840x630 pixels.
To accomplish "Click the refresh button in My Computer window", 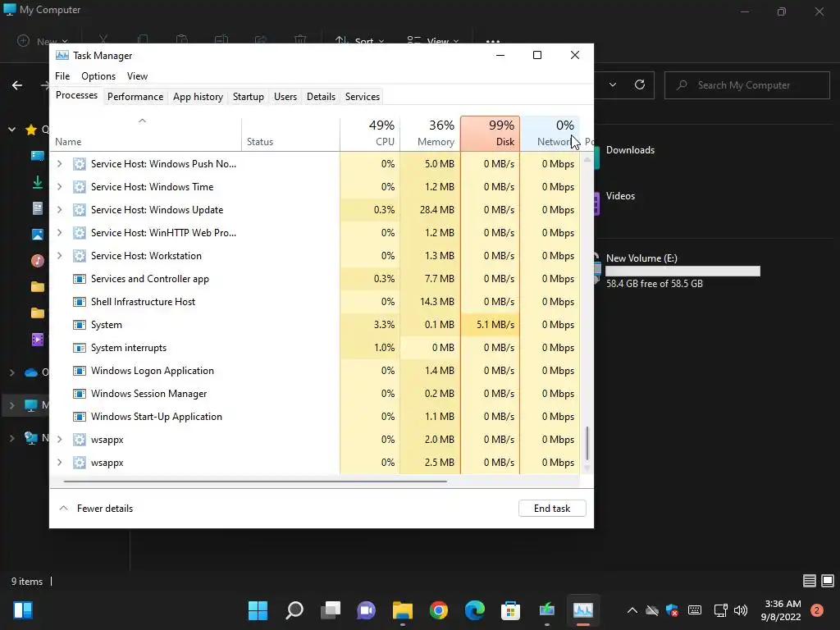I will pos(640,84).
